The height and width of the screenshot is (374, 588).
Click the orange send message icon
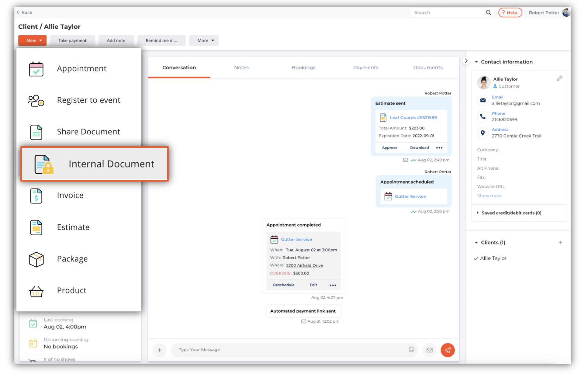pos(447,350)
